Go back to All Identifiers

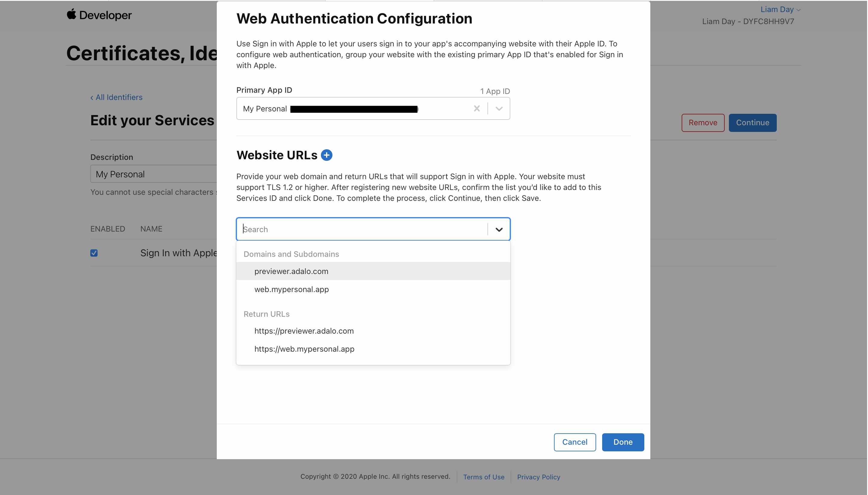[116, 97]
